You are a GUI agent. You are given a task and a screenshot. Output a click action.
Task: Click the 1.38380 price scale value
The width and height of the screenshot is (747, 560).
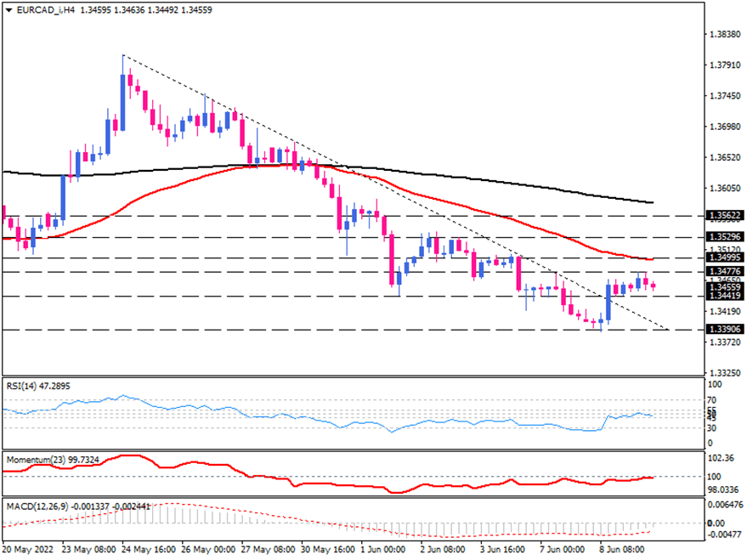pos(725,34)
